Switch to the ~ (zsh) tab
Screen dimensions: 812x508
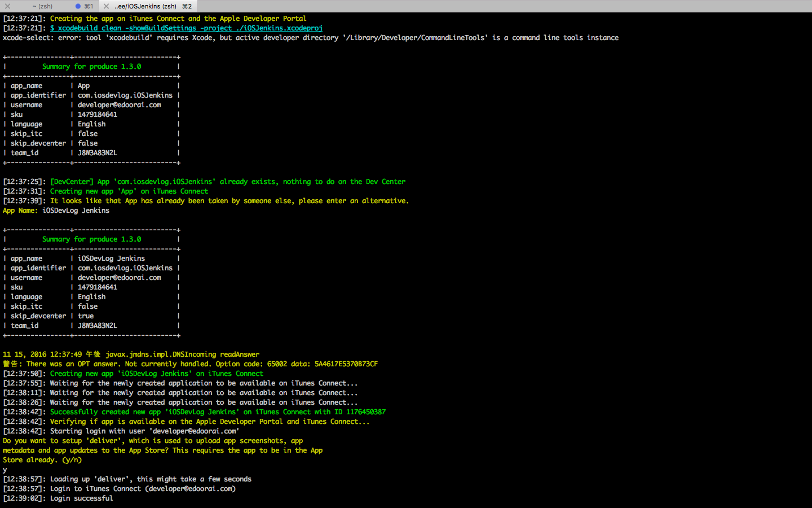(42, 6)
